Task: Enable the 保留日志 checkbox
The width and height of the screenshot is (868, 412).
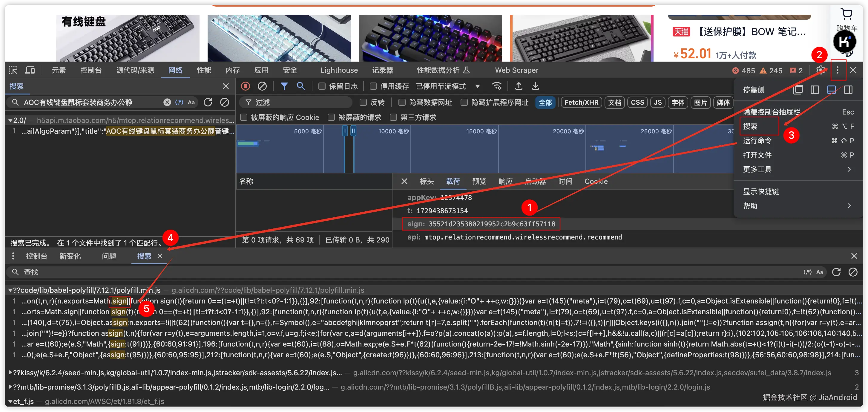Action: tap(322, 86)
